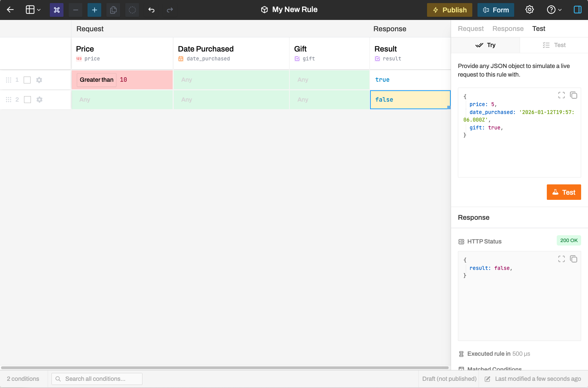
Task: Open the table view dropdown
Action: [33, 10]
